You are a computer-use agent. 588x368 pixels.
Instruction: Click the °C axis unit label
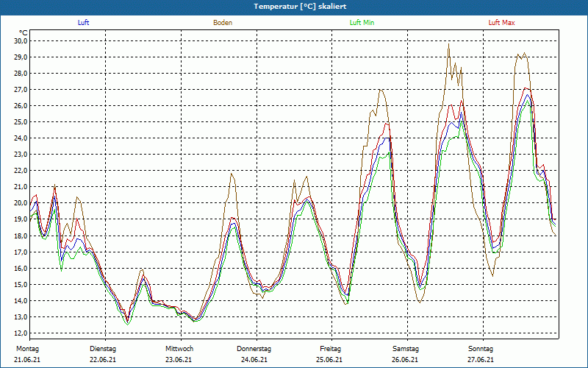[x=24, y=33]
